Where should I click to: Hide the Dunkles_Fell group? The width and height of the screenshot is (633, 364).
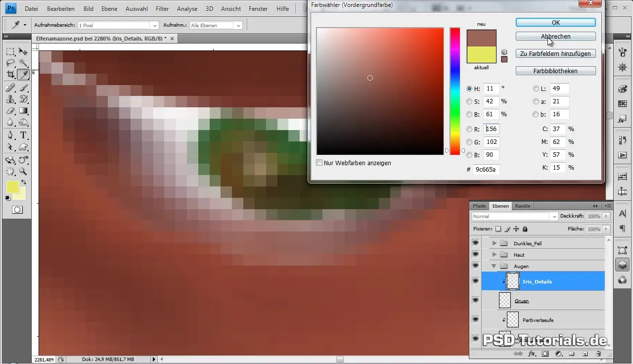(475, 243)
